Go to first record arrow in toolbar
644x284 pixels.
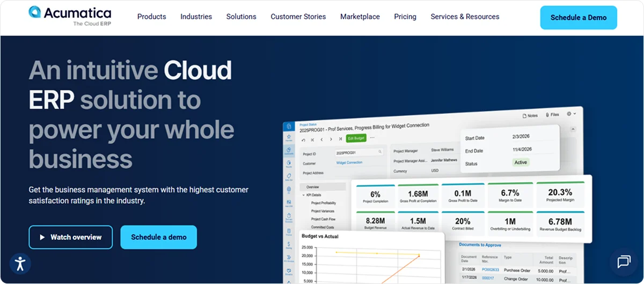(x=312, y=139)
